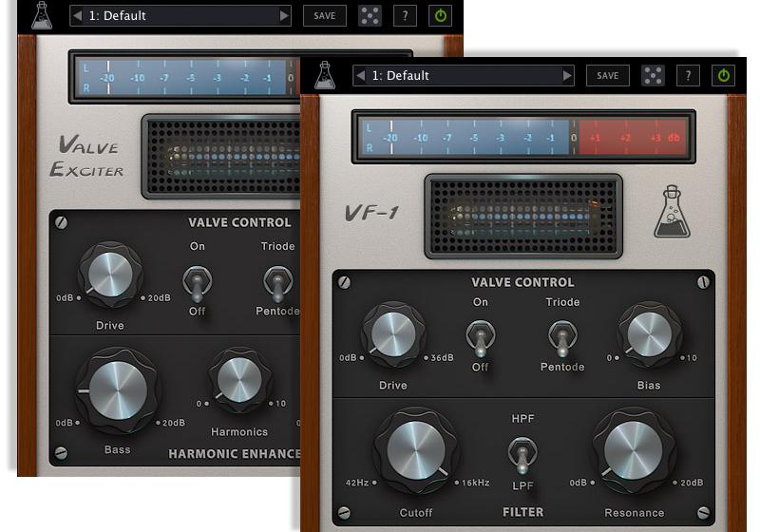Open help in VF-1 with question mark

point(688,76)
